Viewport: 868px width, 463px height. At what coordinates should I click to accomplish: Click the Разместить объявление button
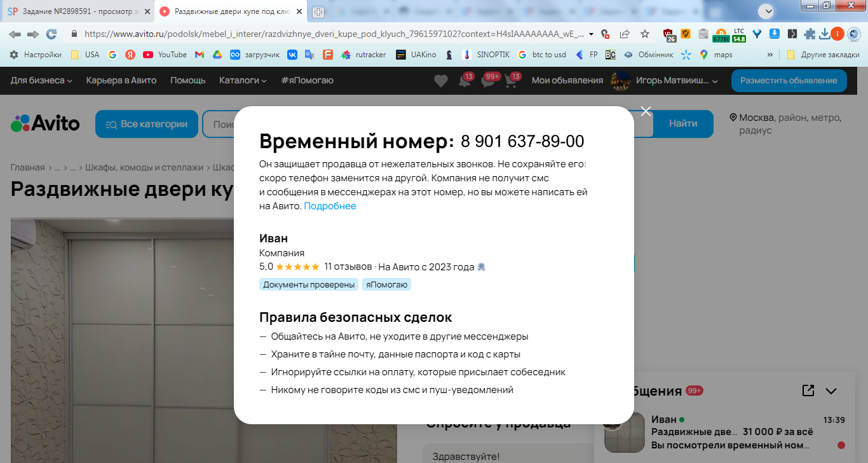tap(789, 81)
